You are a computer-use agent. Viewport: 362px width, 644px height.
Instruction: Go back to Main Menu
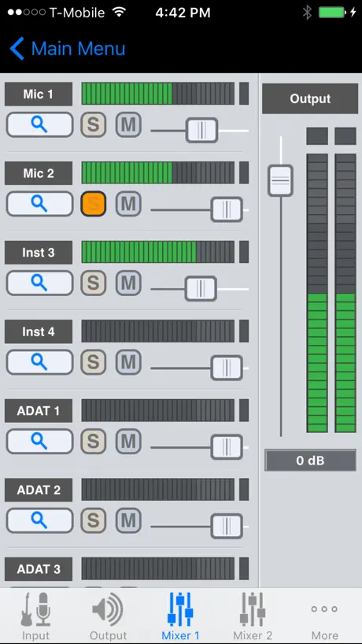point(68,49)
